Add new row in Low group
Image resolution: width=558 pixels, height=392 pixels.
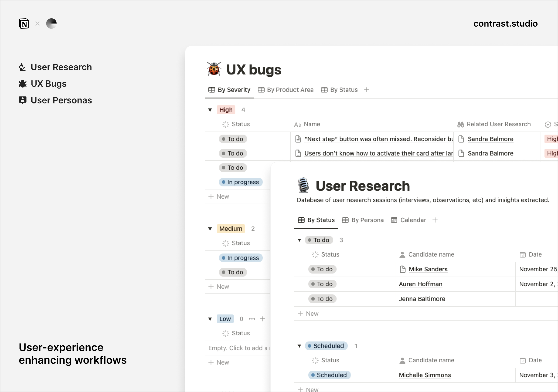(x=219, y=363)
